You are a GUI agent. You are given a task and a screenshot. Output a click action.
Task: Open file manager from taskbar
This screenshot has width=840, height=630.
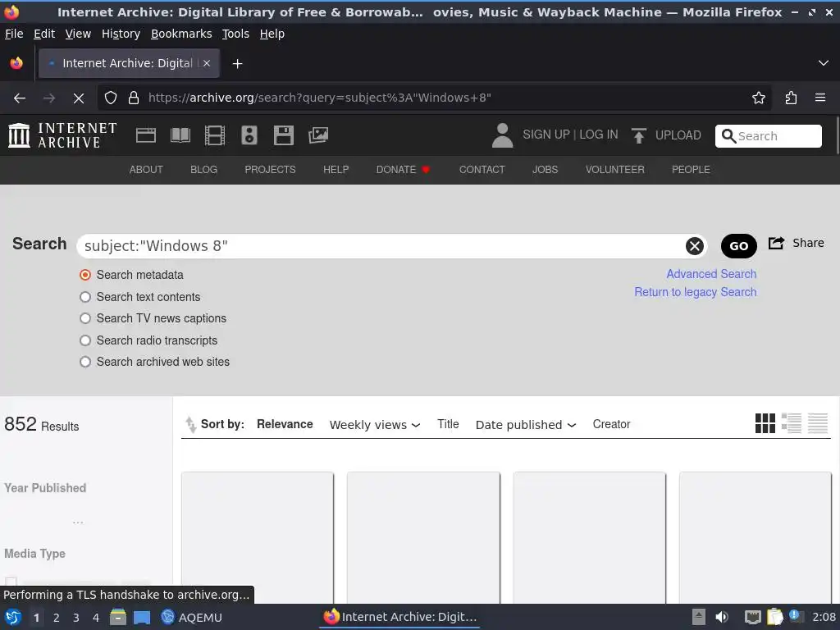pyautogui.click(x=118, y=617)
